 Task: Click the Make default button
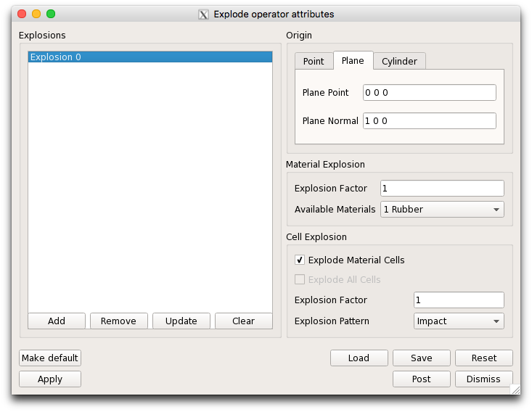click(x=50, y=358)
